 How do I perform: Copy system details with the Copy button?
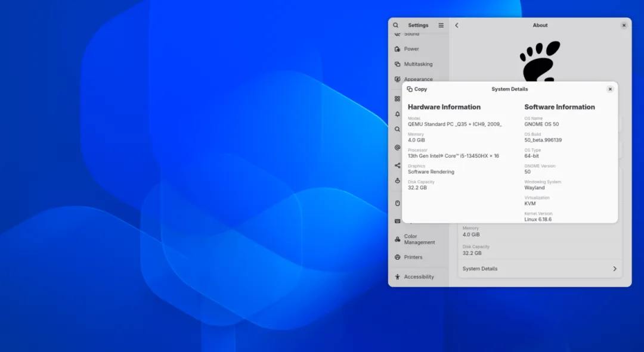(417, 89)
